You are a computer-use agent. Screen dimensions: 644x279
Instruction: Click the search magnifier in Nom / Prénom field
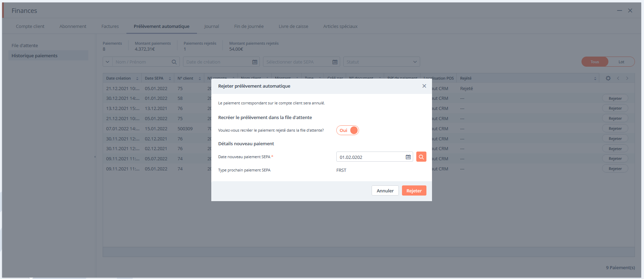point(174,62)
